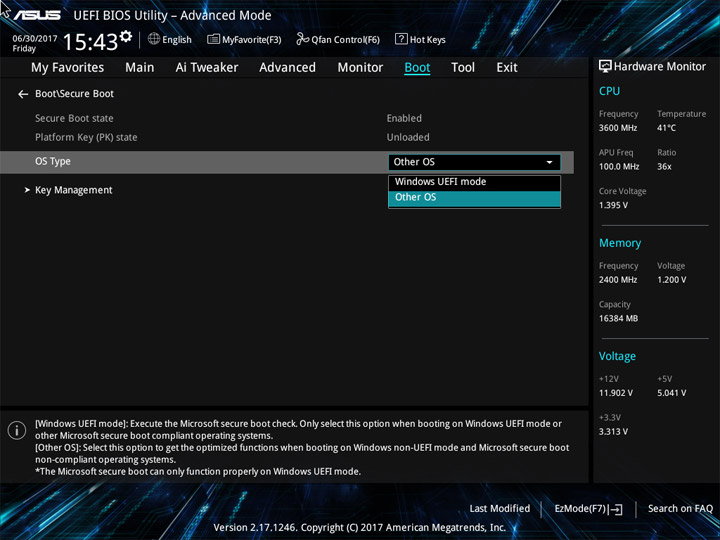This screenshot has width=720, height=540.
Task: Click Last Modified
Action: (x=500, y=508)
